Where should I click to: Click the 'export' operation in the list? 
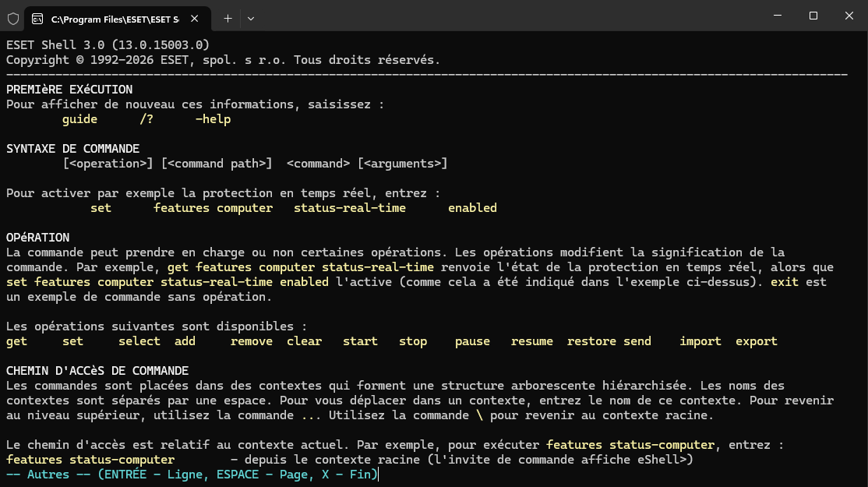point(756,341)
